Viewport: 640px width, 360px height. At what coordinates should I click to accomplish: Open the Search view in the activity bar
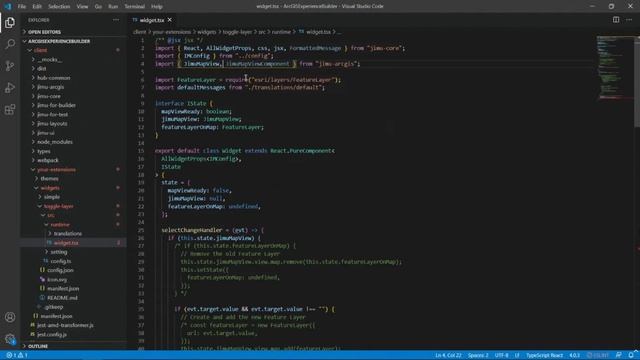point(10,44)
